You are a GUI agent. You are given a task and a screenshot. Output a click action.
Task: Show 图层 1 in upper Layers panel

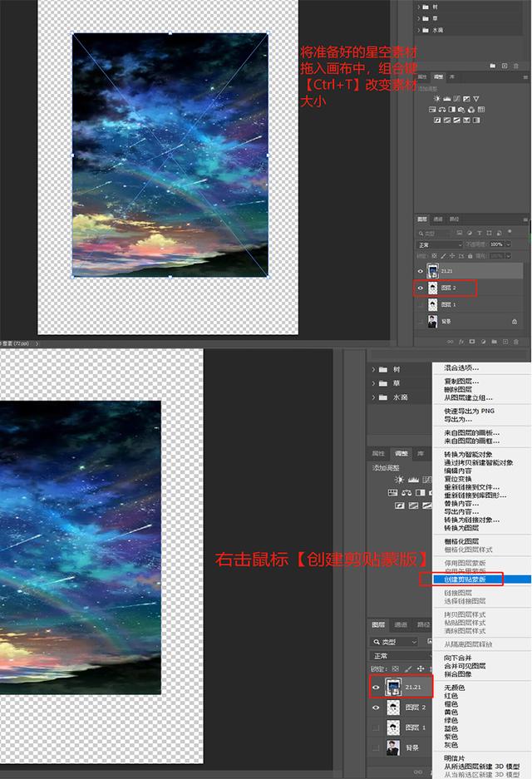pos(421,304)
